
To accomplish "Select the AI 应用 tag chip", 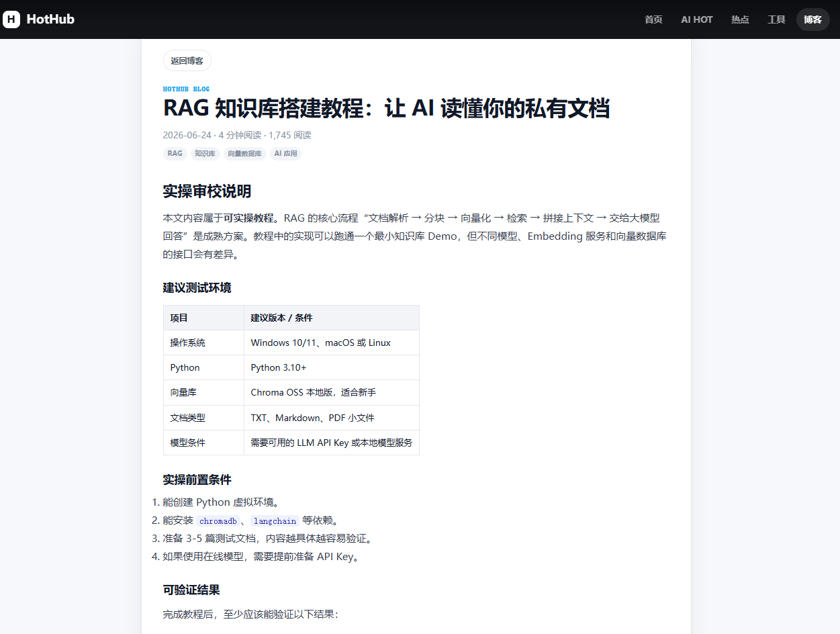I will tap(285, 154).
